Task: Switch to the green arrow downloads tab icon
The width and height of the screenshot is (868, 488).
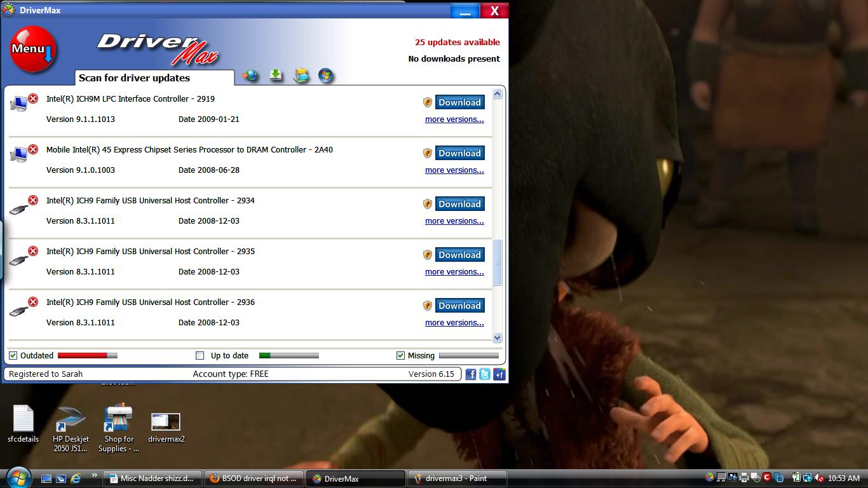Action: (x=275, y=75)
